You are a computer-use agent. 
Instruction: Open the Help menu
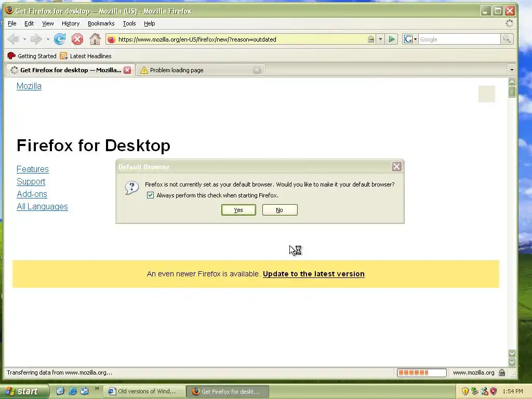[149, 23]
